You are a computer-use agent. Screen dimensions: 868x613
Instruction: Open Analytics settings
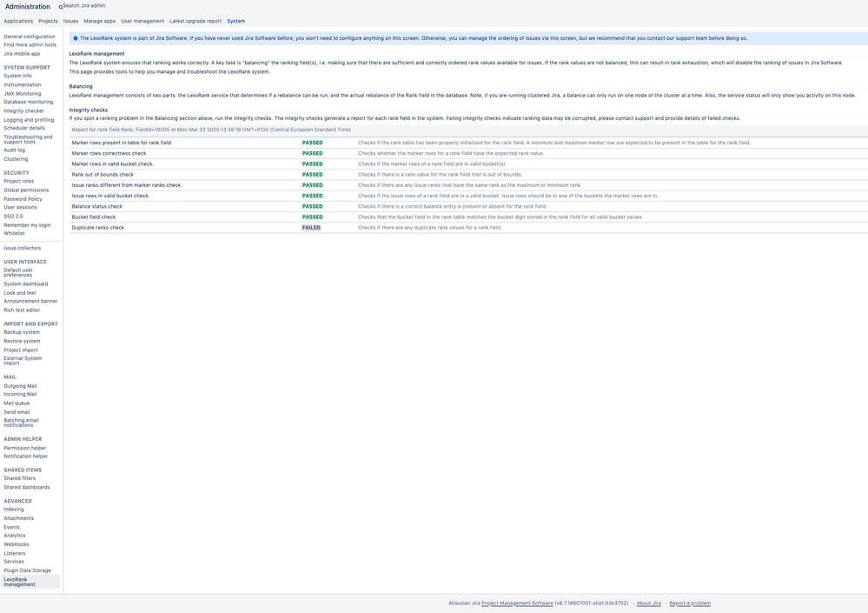click(x=15, y=536)
